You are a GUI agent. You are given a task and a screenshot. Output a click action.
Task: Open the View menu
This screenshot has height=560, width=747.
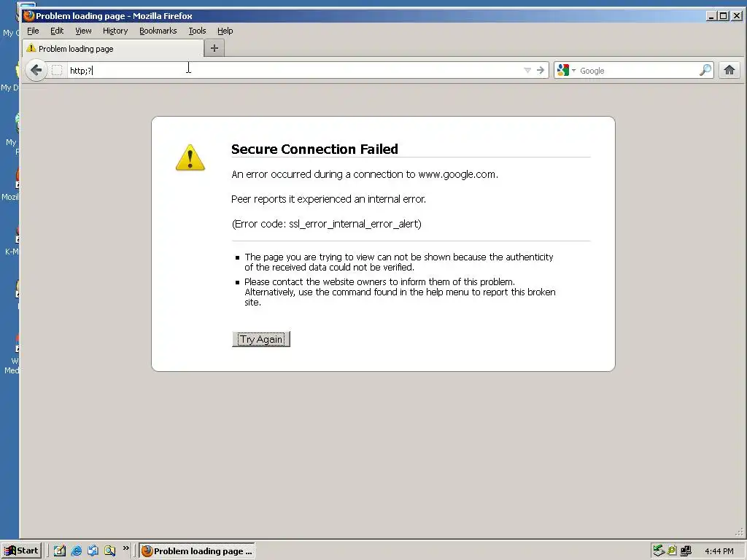pyautogui.click(x=83, y=31)
